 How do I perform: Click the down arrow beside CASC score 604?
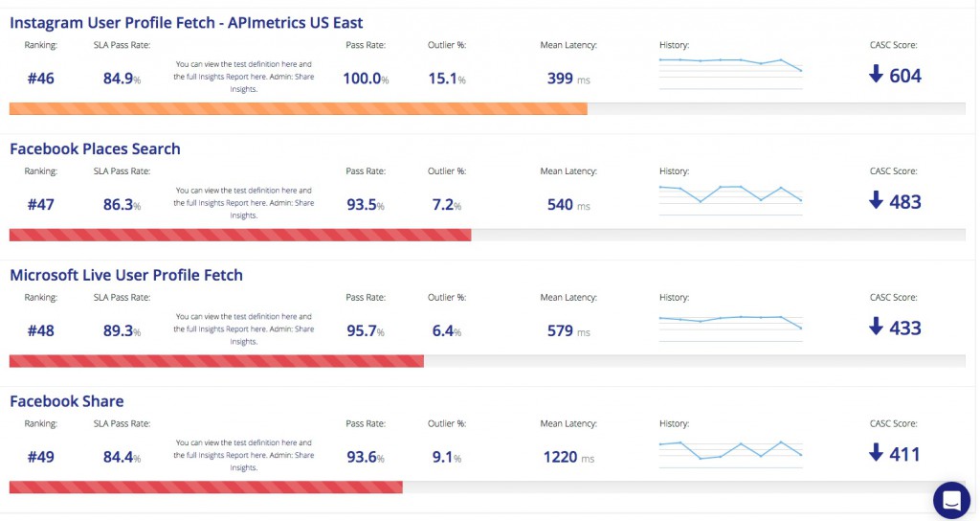click(877, 74)
